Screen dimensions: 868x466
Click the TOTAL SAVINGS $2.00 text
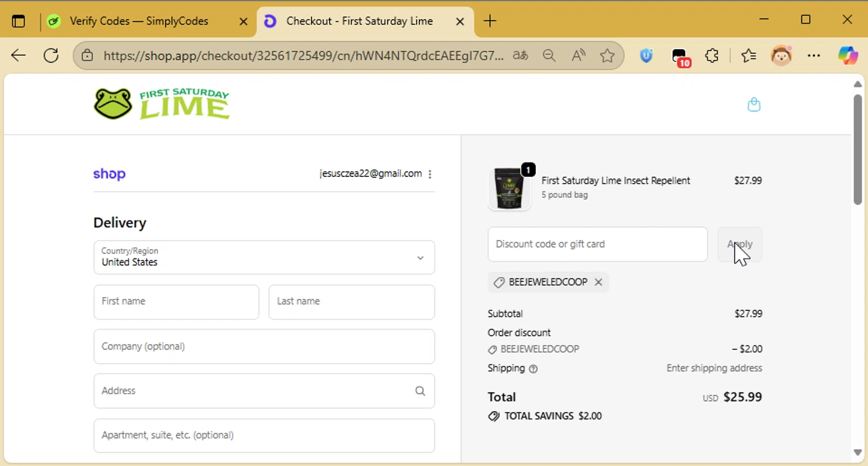[553, 416]
